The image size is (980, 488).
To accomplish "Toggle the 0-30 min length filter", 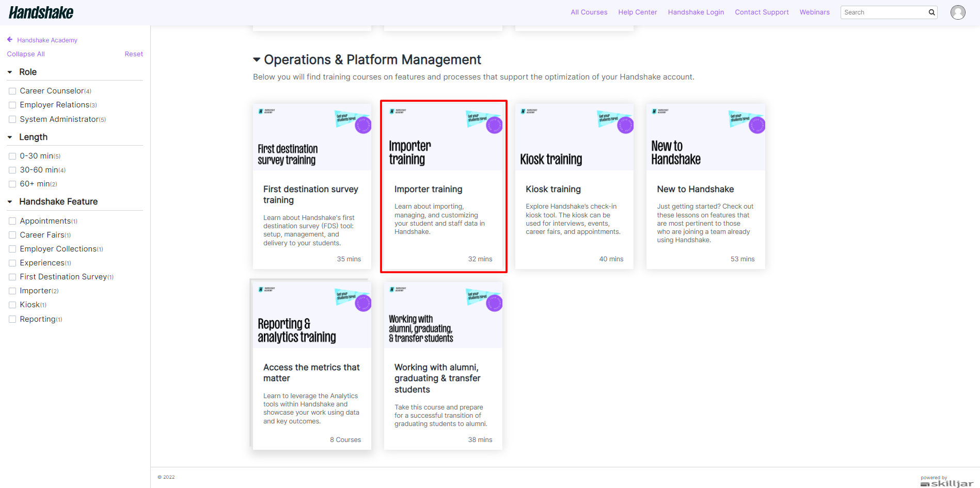I will click(12, 156).
